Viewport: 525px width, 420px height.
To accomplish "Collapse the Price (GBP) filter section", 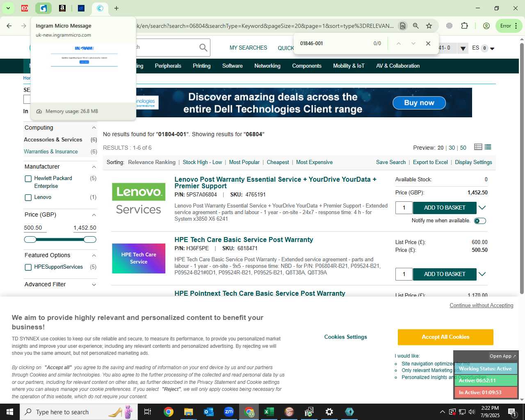I will tap(94, 215).
